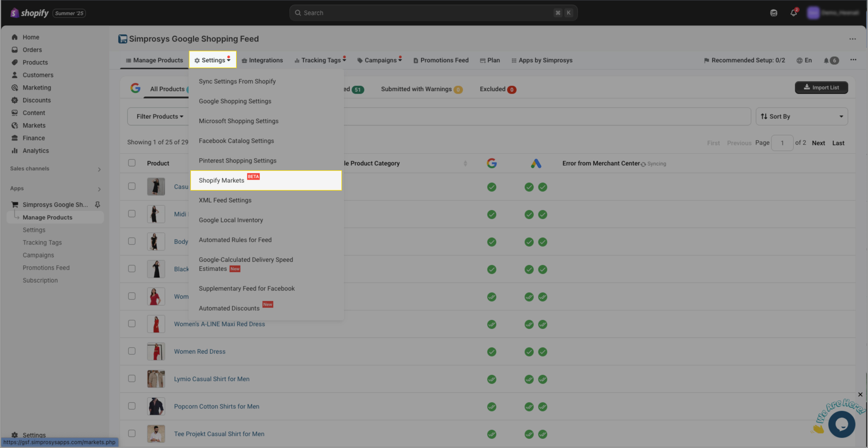
Task: Open the Campaigns dropdown
Action: click(379, 60)
